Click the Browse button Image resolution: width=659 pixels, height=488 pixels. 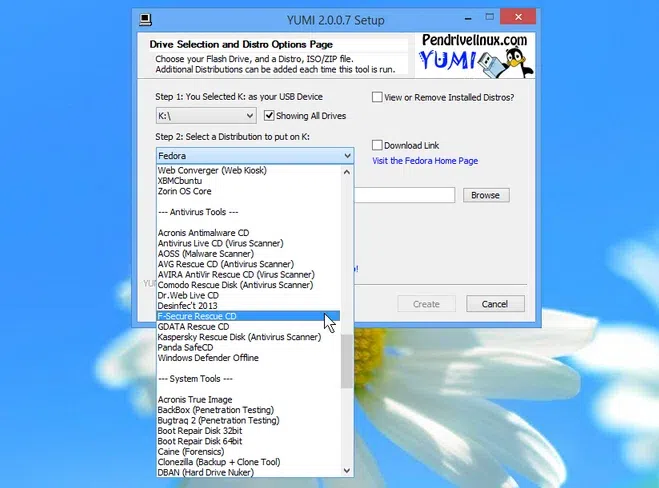point(485,195)
